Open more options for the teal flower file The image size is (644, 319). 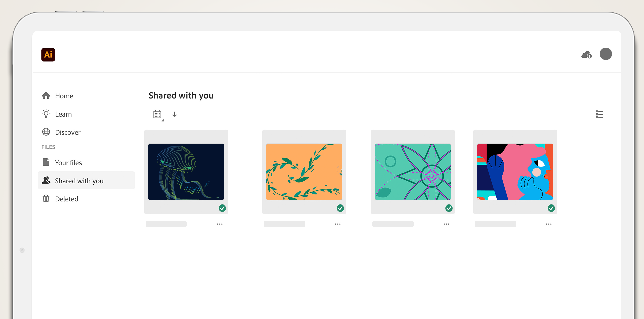coord(446,224)
